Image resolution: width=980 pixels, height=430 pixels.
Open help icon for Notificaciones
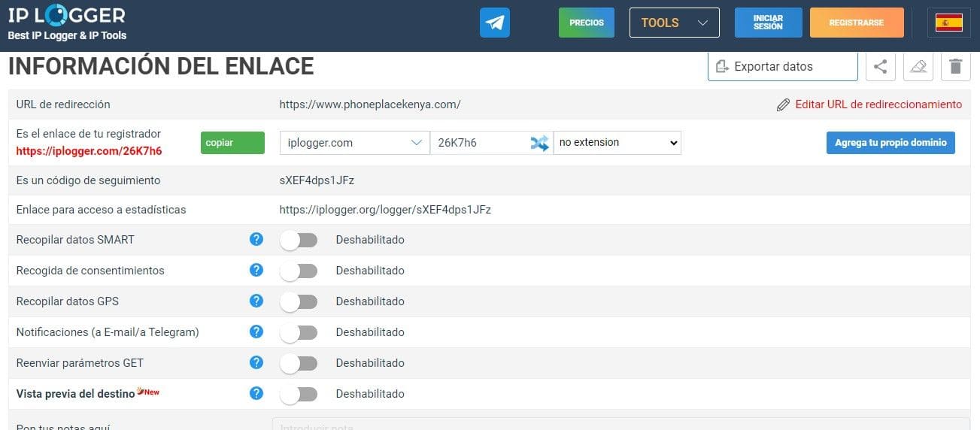256,332
